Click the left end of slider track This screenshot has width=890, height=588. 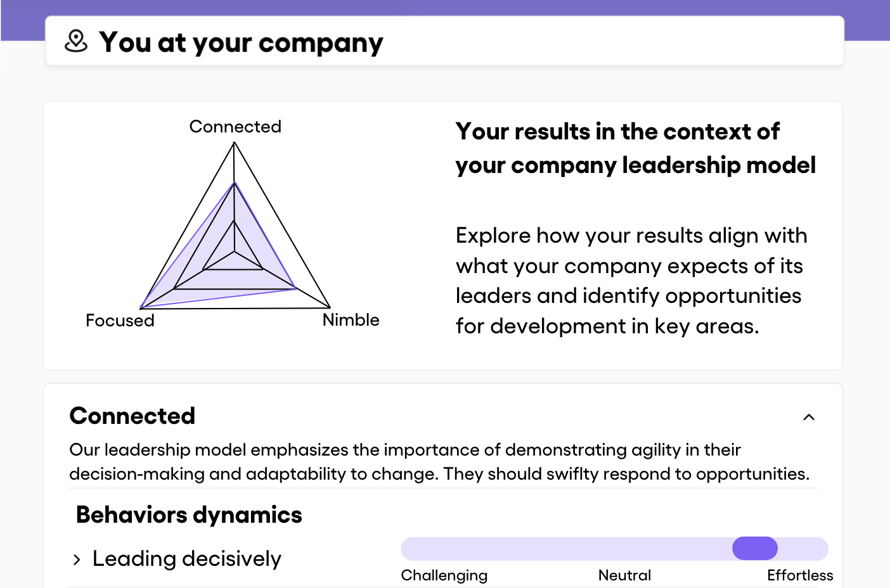[x=412, y=549]
